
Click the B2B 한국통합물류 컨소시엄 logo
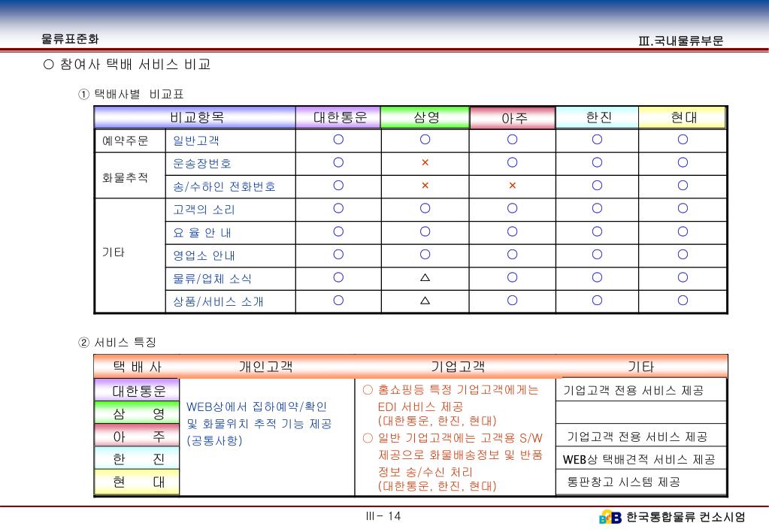point(672,517)
